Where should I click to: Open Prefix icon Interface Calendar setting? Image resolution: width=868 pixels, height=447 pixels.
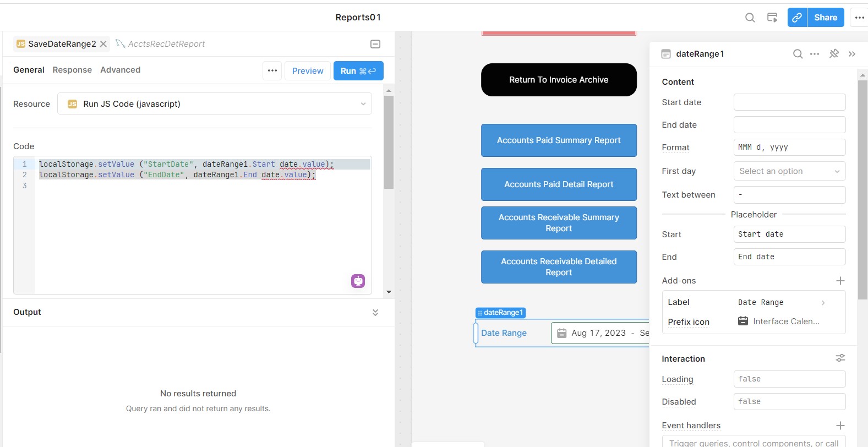click(x=754, y=322)
